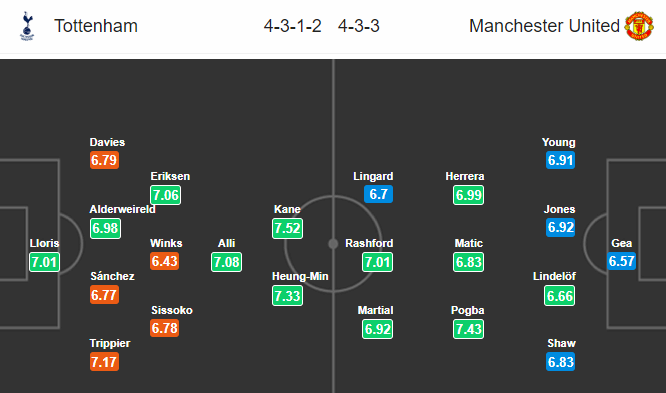Screen dimensions: 666x393
Task: Click the Tottenham club crest icon
Action: (x=27, y=25)
